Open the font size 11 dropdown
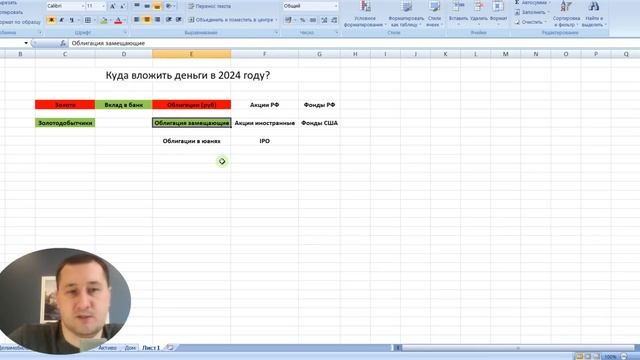This screenshot has height=360, width=640. click(x=103, y=6)
